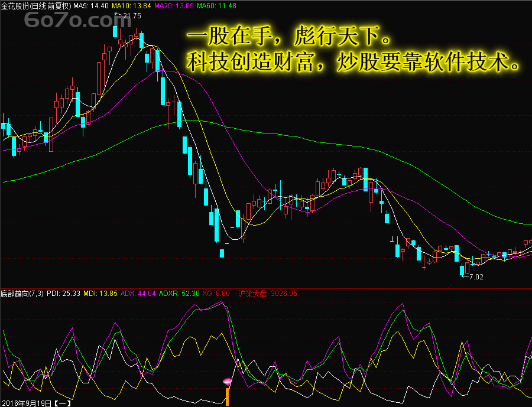Click the orange XG signal bar
Screen dimensions: 532x407
228,397
